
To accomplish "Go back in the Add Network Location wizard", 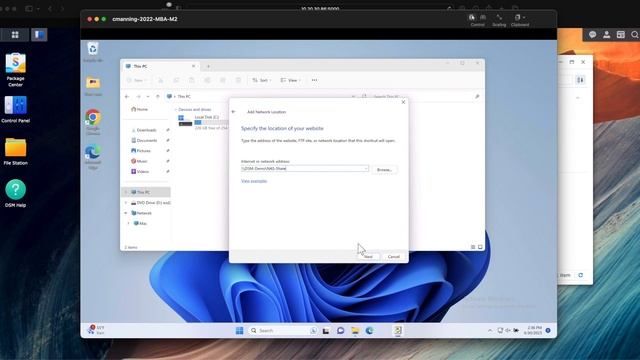I will click(233, 112).
